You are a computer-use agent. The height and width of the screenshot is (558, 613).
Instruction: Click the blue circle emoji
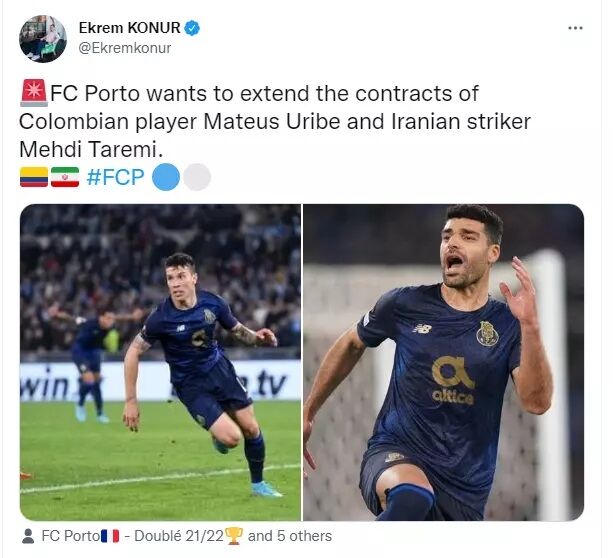166,177
